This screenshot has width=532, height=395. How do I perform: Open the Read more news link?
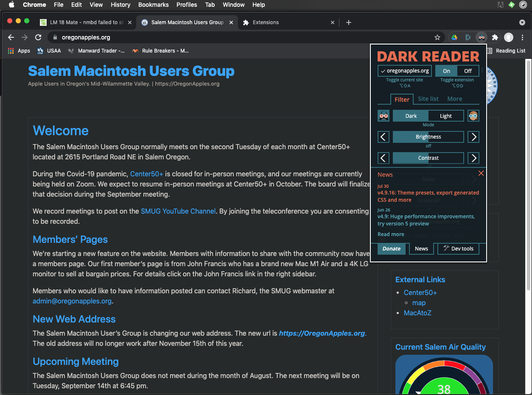[x=391, y=234]
